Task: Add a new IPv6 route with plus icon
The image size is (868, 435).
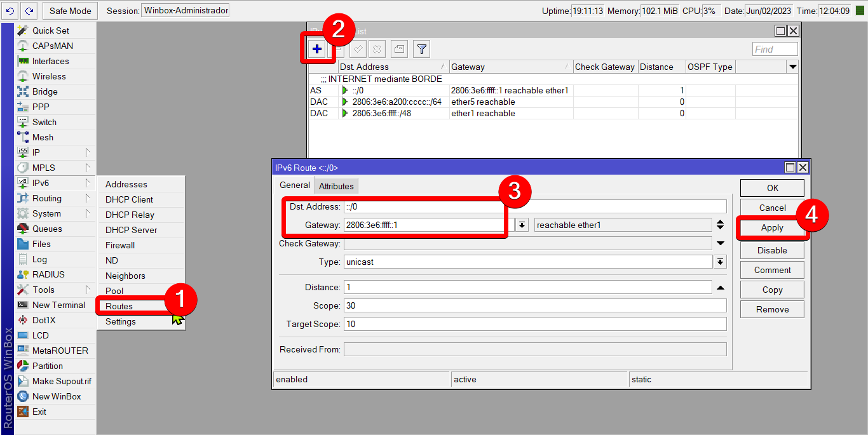Action: [x=318, y=49]
